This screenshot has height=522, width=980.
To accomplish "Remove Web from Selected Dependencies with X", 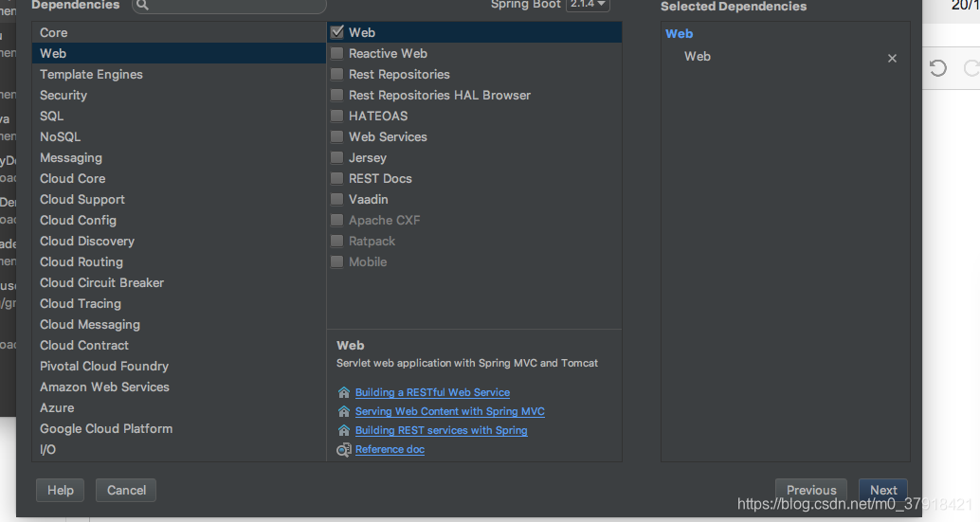I will coord(892,58).
